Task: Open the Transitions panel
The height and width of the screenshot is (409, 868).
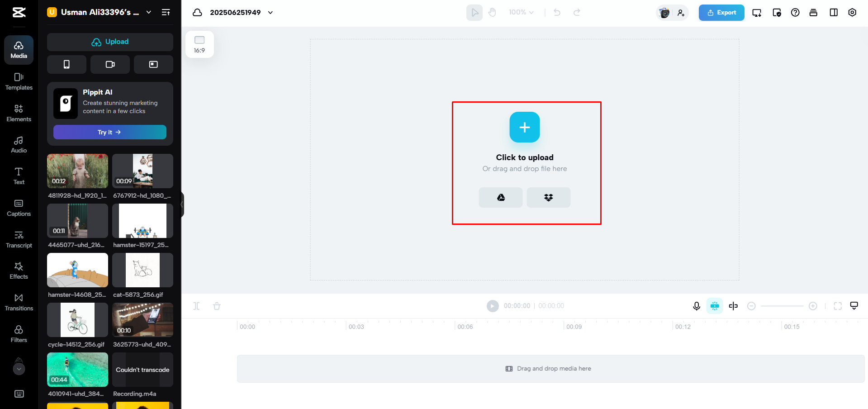Action: pos(19,303)
